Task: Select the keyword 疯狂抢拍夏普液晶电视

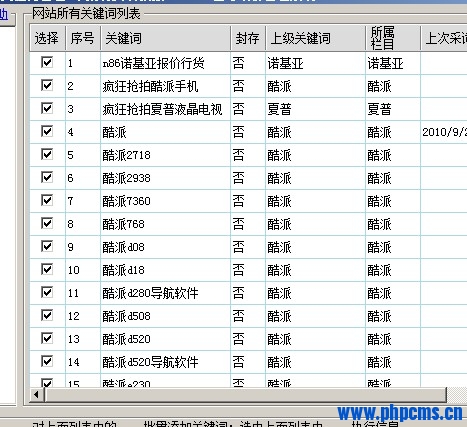Action: (162, 109)
